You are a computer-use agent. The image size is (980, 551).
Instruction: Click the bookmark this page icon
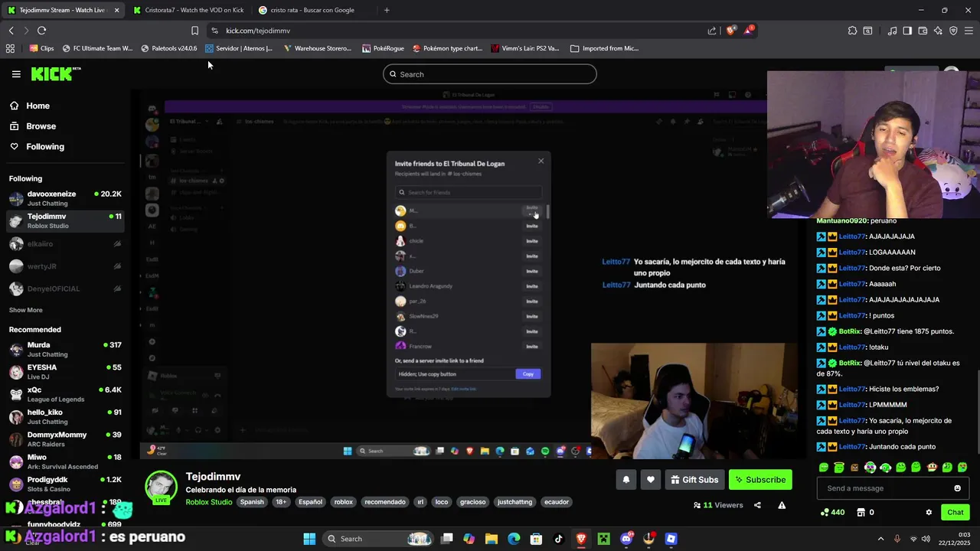194,31
